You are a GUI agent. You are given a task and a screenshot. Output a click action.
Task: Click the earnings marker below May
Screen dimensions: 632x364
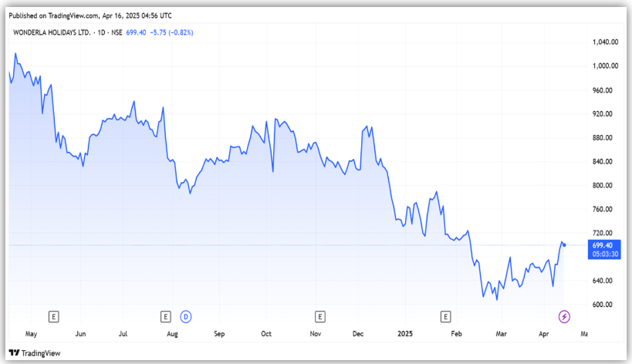pos(53,316)
